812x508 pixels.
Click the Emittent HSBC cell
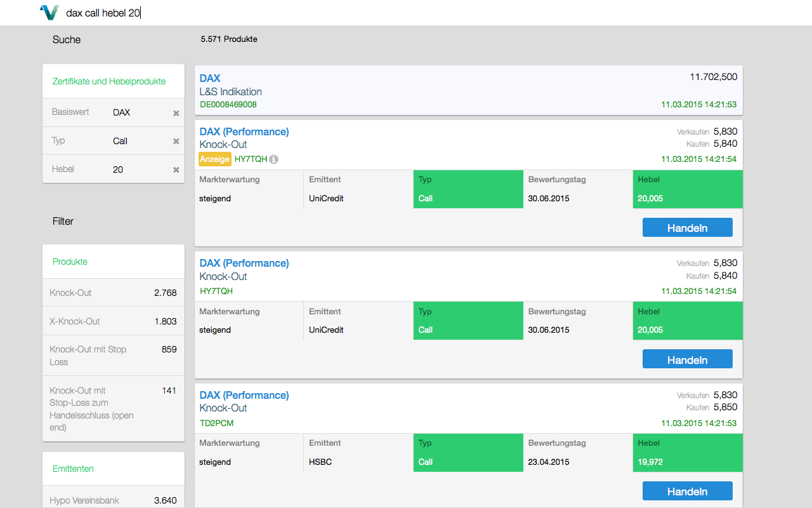point(358,453)
